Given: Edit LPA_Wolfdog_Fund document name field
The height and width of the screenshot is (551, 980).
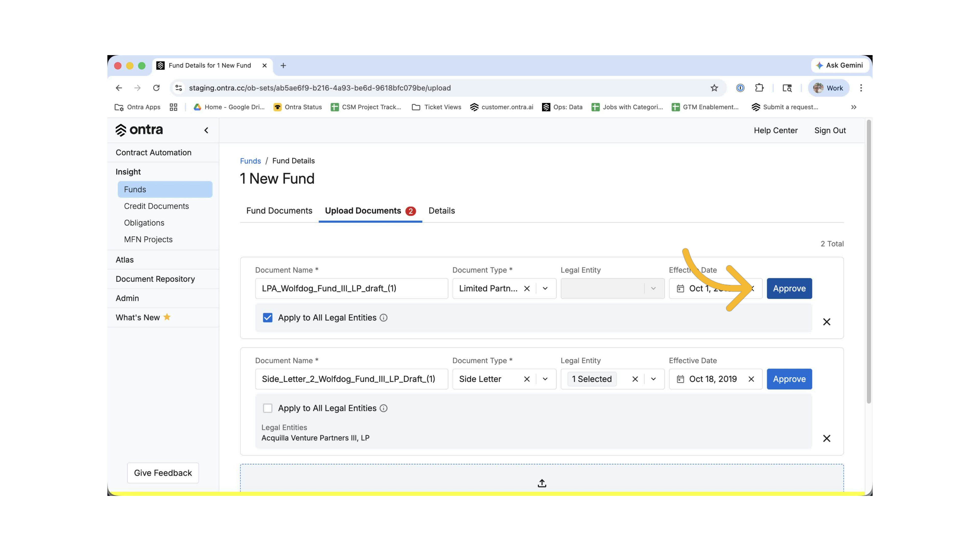Looking at the screenshot, I should [x=351, y=289].
